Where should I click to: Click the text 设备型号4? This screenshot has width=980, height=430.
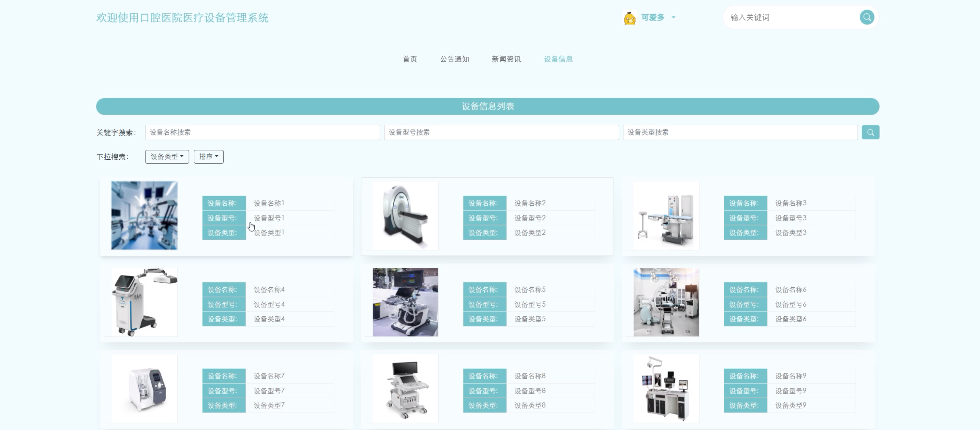[269, 305]
